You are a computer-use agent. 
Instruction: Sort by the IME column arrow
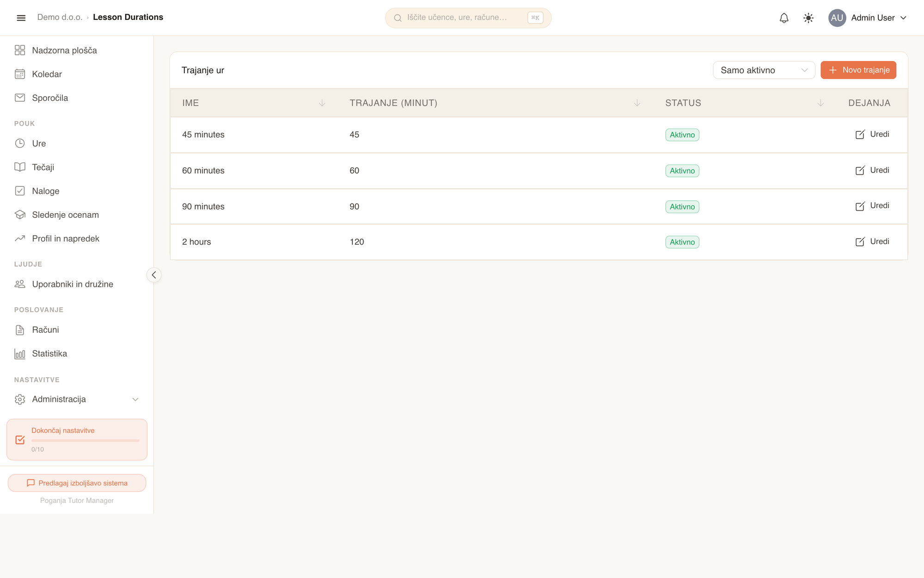pos(322,103)
